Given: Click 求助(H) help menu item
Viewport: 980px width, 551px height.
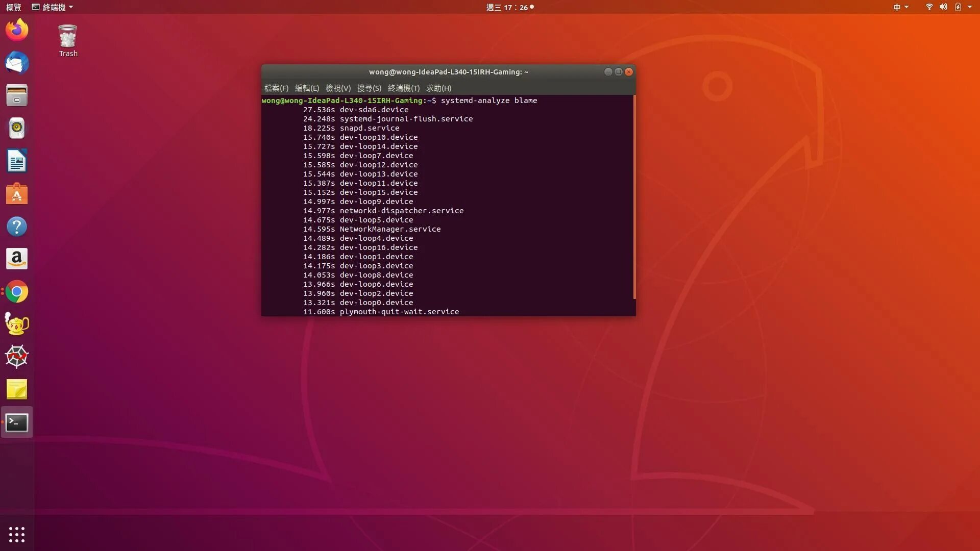Looking at the screenshot, I should (x=439, y=88).
